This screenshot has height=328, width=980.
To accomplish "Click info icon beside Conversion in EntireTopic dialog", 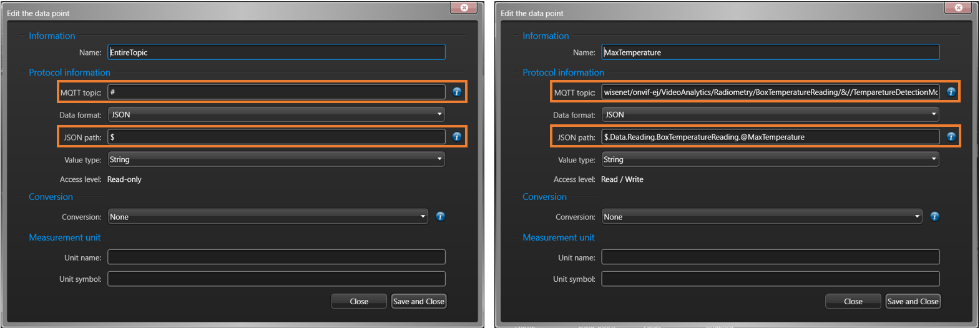I will tap(441, 217).
